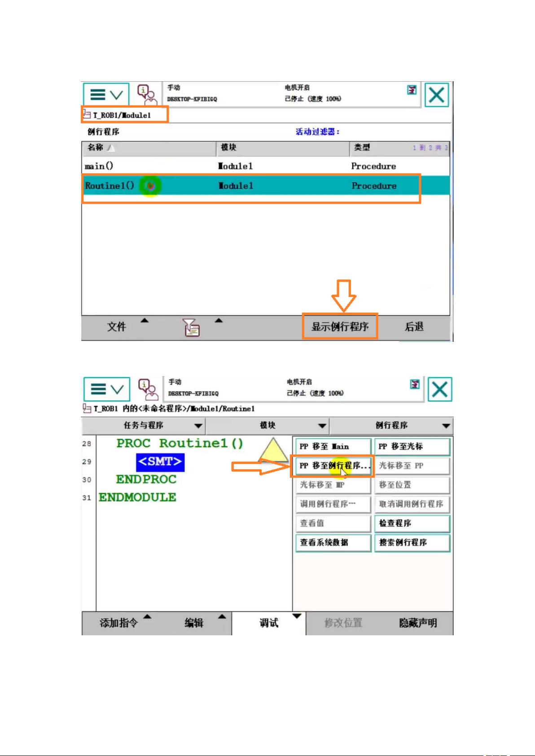The height and width of the screenshot is (756, 535).
Task: Click 显示例行程序 button
Action: pyautogui.click(x=340, y=327)
